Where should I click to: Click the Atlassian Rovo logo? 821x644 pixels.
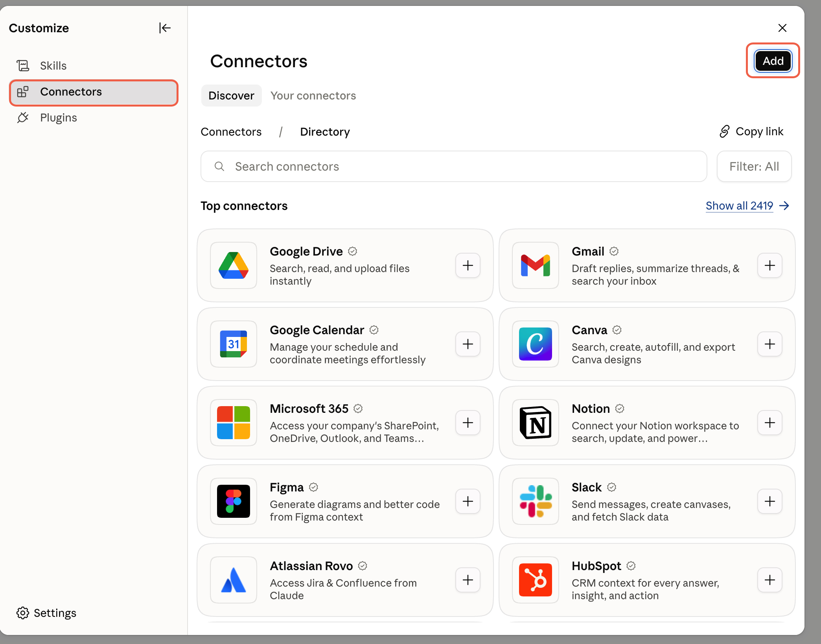tap(234, 580)
